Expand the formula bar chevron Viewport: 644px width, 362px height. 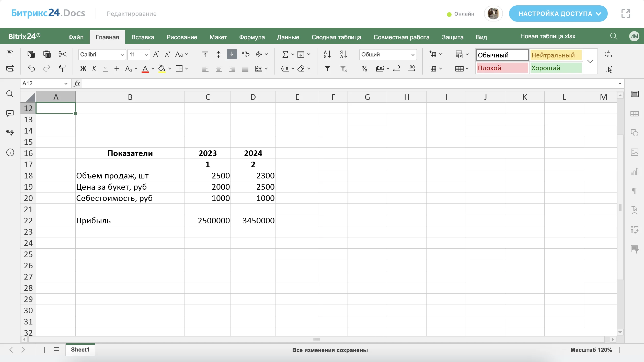pyautogui.click(x=620, y=83)
